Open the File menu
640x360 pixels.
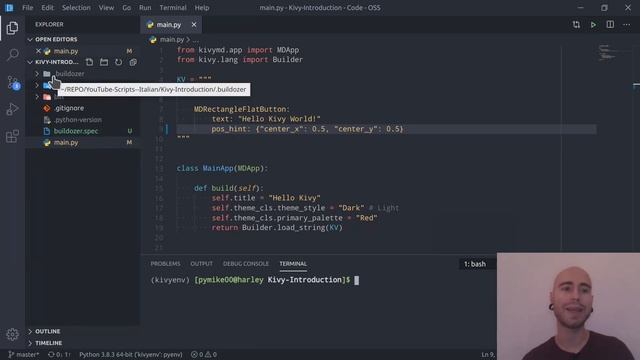tap(28, 8)
